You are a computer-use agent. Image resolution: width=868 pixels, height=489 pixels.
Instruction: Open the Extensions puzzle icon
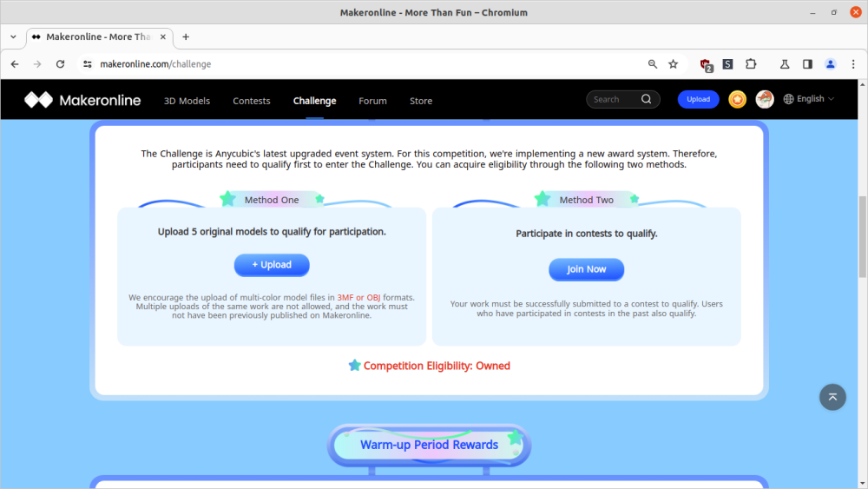click(x=751, y=64)
